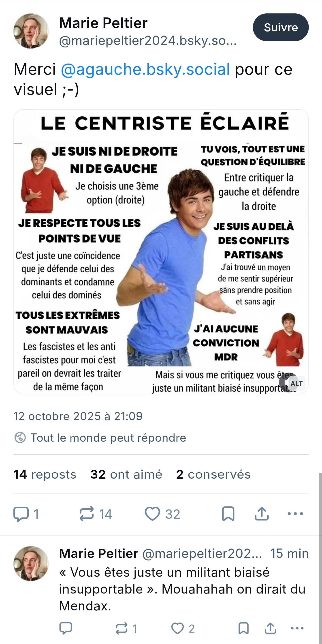The width and height of the screenshot is (322, 644).
Task: Bookmark the main post
Action: 228,514
